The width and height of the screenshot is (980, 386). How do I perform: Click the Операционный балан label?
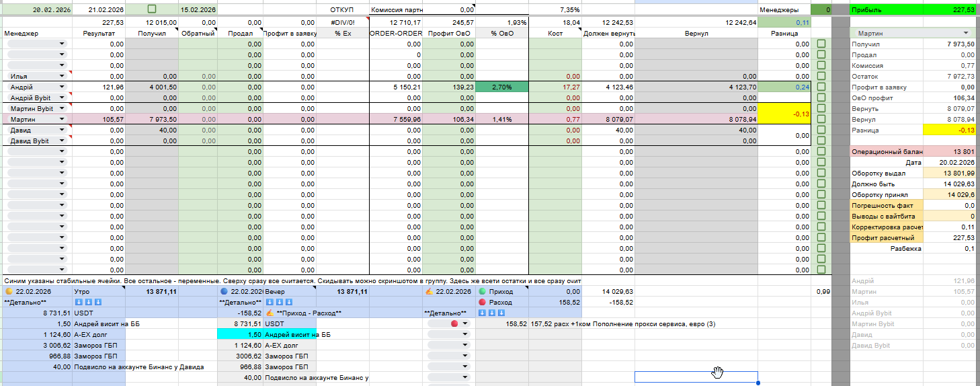pyautogui.click(x=887, y=151)
